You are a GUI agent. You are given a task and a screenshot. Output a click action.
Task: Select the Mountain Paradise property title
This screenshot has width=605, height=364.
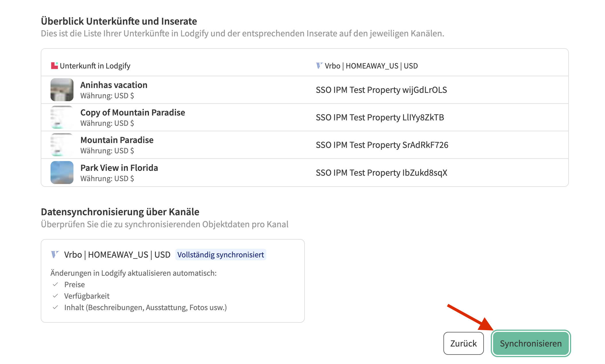click(117, 140)
